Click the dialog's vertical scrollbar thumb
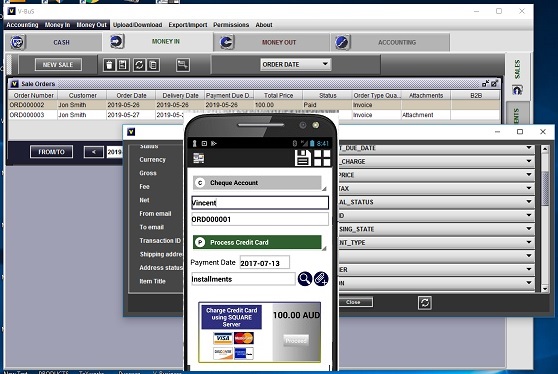This screenshot has width=558, height=374. click(545, 188)
